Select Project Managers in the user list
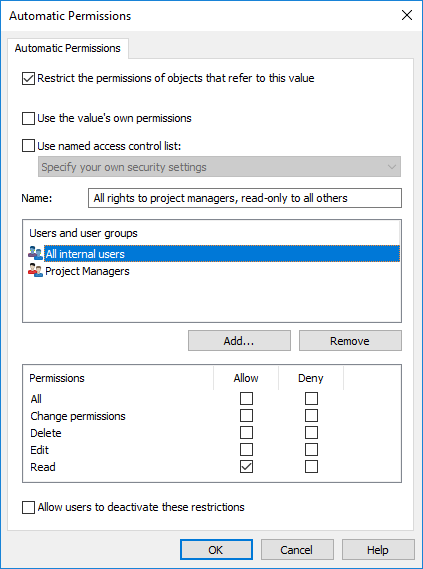The width and height of the screenshot is (423, 569). pyautogui.click(x=87, y=271)
